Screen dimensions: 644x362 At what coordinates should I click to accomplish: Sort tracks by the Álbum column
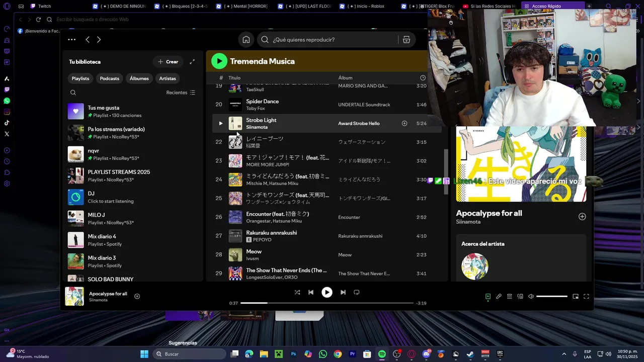click(345, 78)
